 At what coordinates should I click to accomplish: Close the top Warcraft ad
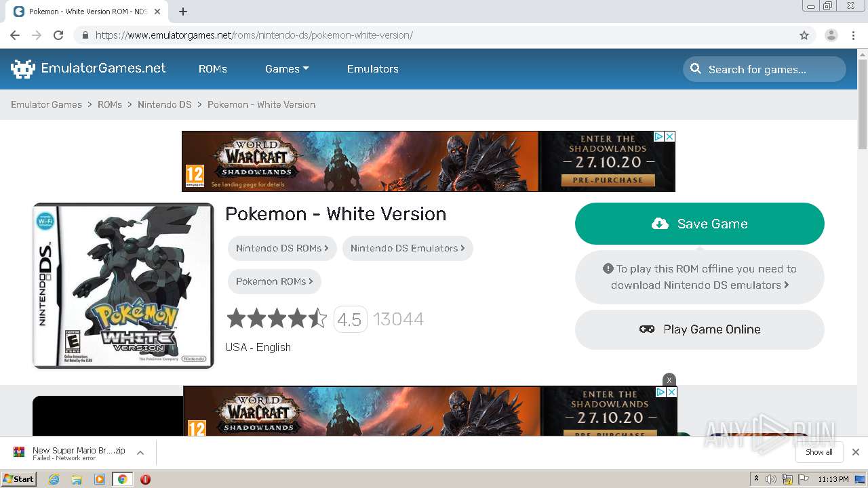coord(669,136)
